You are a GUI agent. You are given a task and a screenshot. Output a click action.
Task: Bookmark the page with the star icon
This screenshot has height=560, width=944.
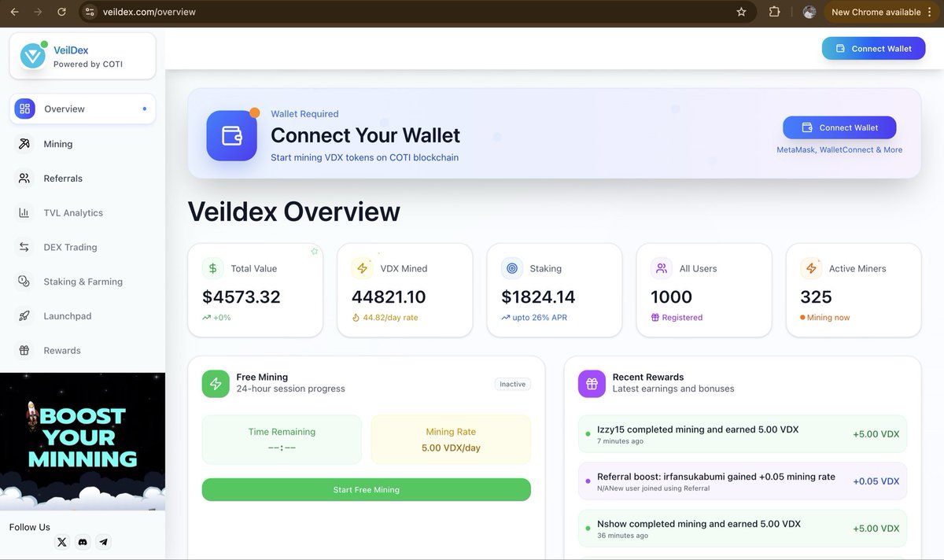[741, 12]
